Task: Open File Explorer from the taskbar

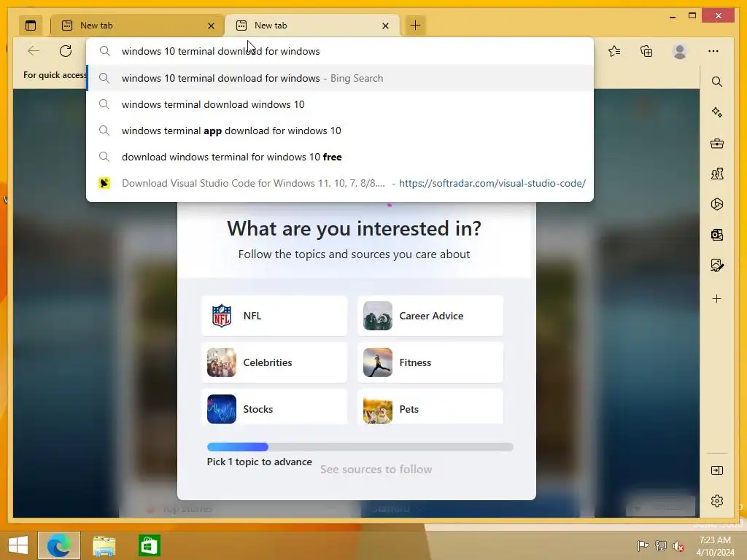Action: pos(104,545)
